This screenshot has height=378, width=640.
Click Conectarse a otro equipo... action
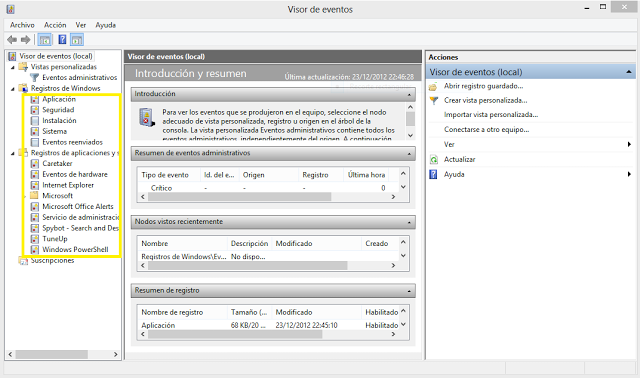click(487, 129)
